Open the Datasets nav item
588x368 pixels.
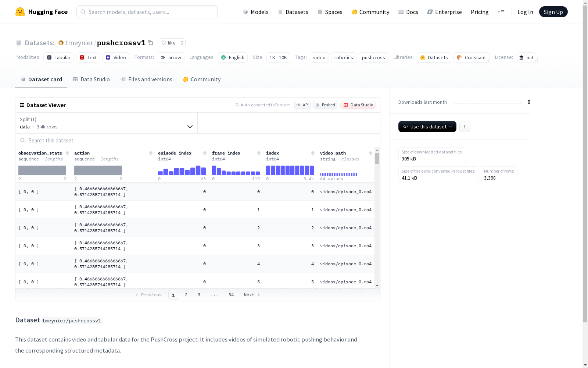pos(293,12)
